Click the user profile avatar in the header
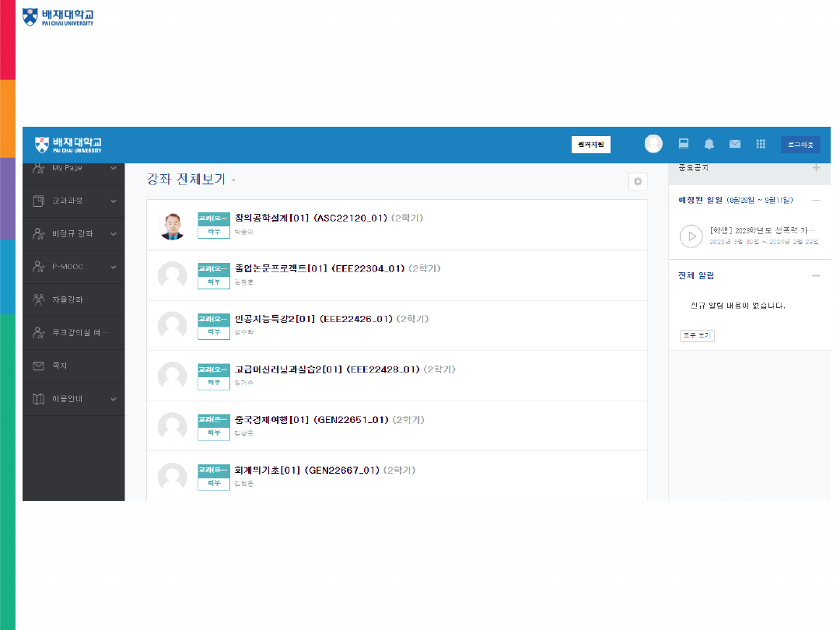 pos(653,144)
